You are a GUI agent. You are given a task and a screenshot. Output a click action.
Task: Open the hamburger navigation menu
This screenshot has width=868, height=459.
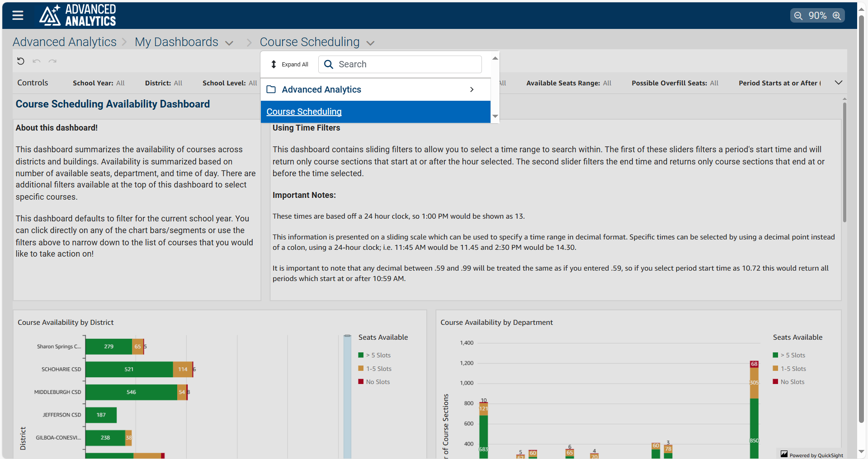click(18, 15)
